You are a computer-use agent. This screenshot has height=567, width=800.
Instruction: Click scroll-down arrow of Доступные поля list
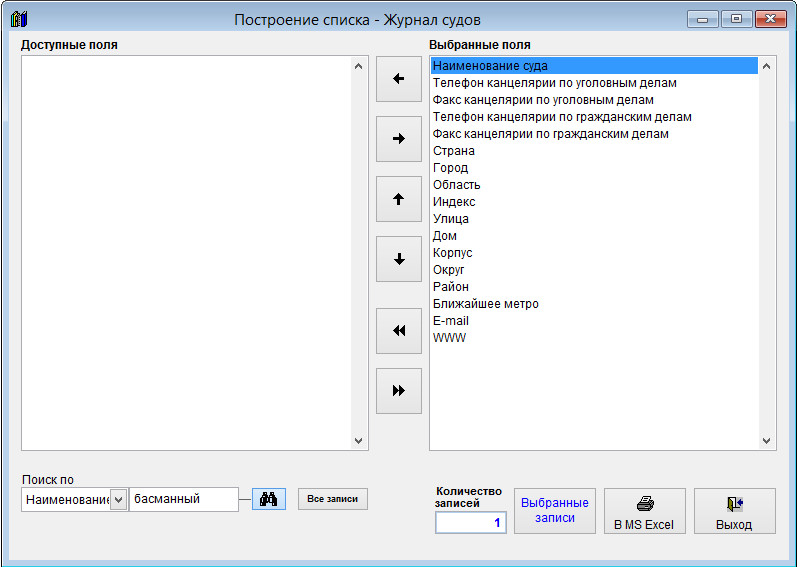pos(358,440)
